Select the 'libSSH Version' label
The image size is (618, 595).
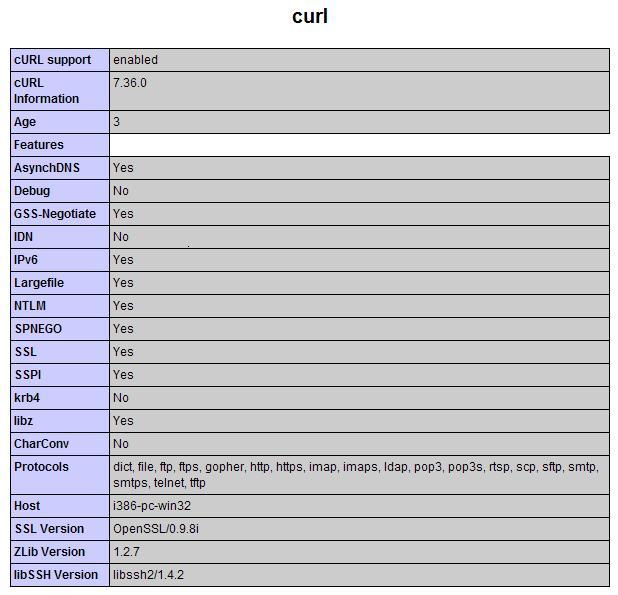pyautogui.click(x=56, y=575)
